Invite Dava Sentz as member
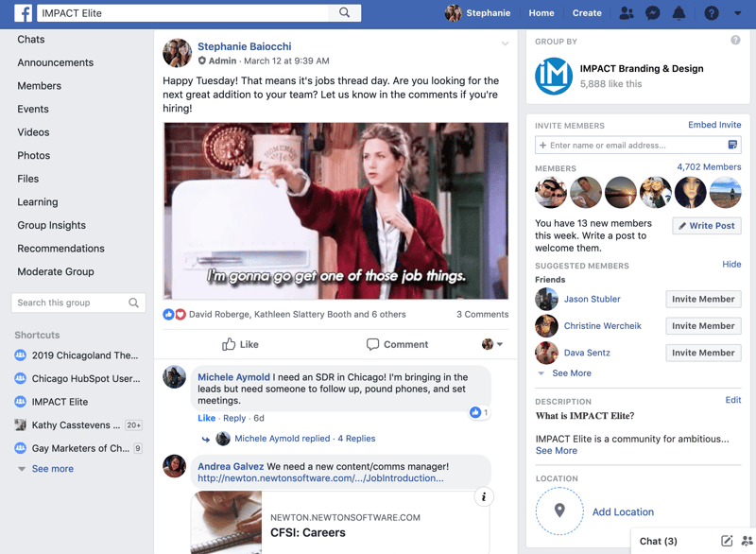 click(x=703, y=353)
